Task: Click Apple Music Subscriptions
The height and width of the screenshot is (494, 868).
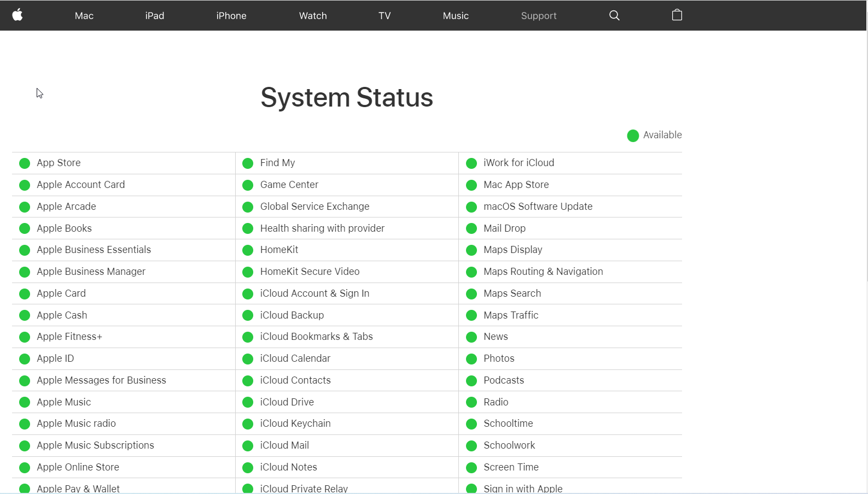Action: [x=96, y=445]
